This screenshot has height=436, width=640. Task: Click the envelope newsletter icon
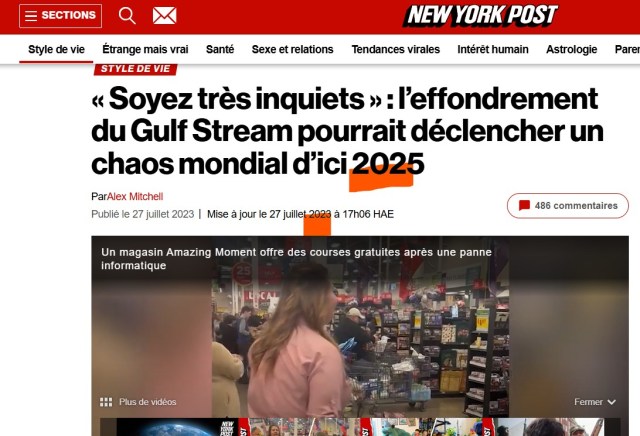pyautogui.click(x=164, y=16)
